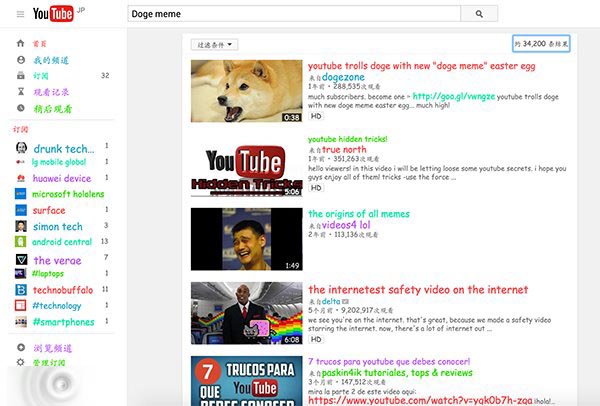This screenshot has height=406, width=600.
Task: Click the My Channel person icon
Action: pyautogui.click(x=21, y=60)
